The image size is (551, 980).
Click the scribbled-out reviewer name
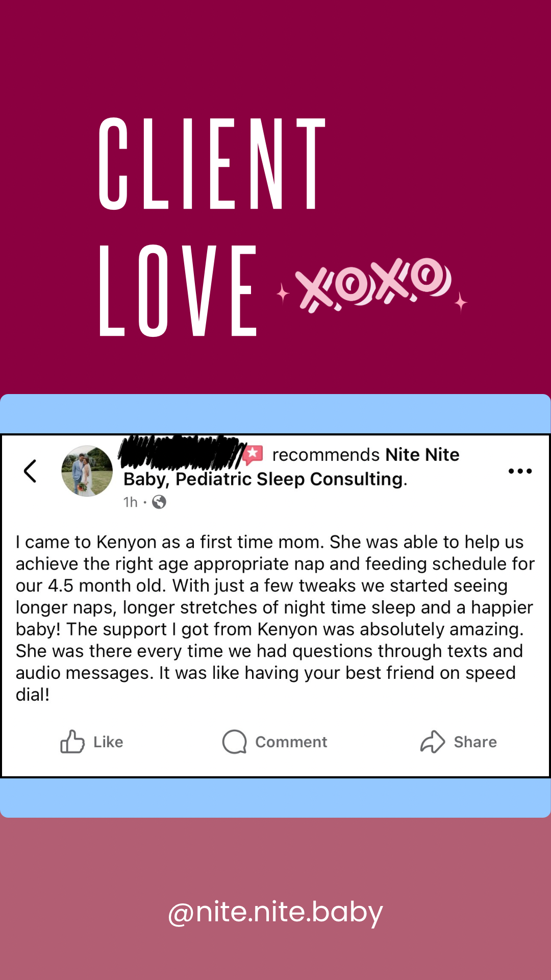pos(181,453)
